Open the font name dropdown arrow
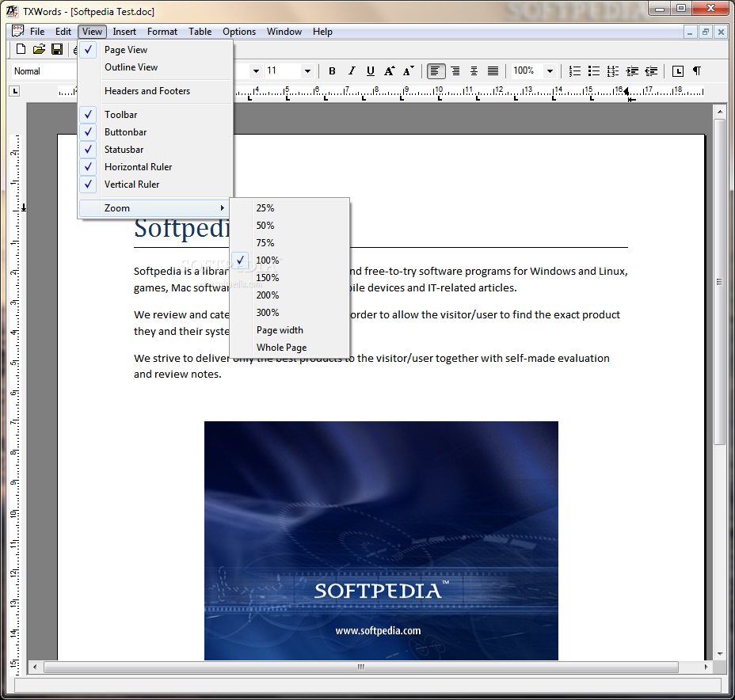Image resolution: width=735 pixels, height=700 pixels. click(256, 71)
